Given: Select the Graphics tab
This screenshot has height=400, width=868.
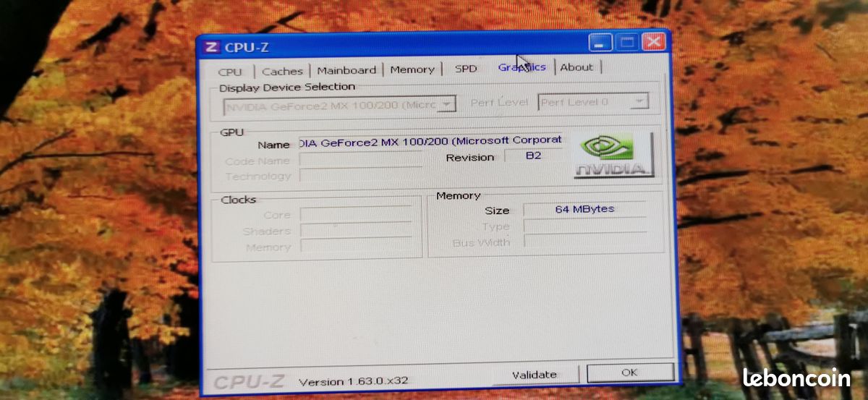Looking at the screenshot, I should [x=522, y=67].
